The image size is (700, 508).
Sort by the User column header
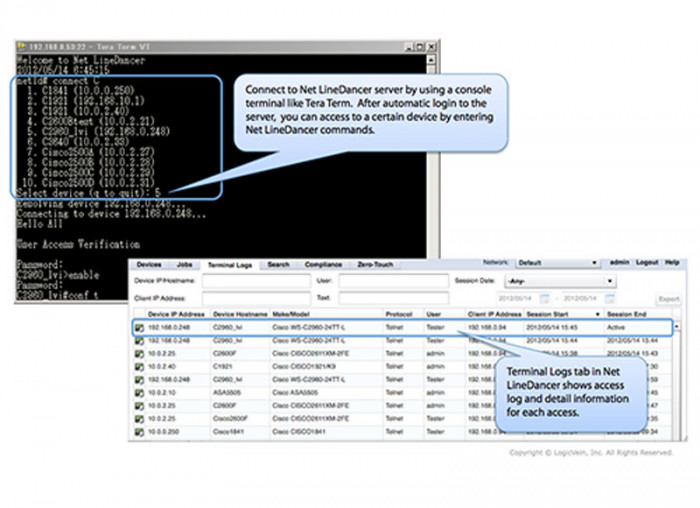(x=433, y=315)
